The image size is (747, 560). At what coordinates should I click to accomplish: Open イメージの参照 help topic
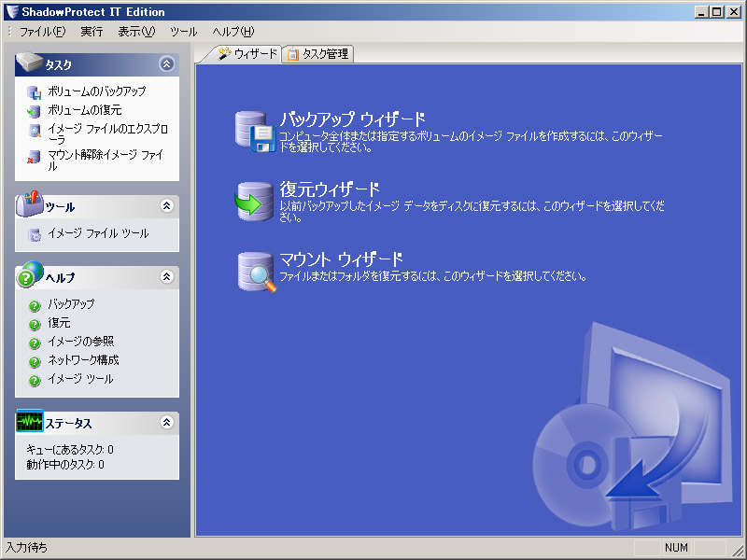pyautogui.click(x=80, y=342)
